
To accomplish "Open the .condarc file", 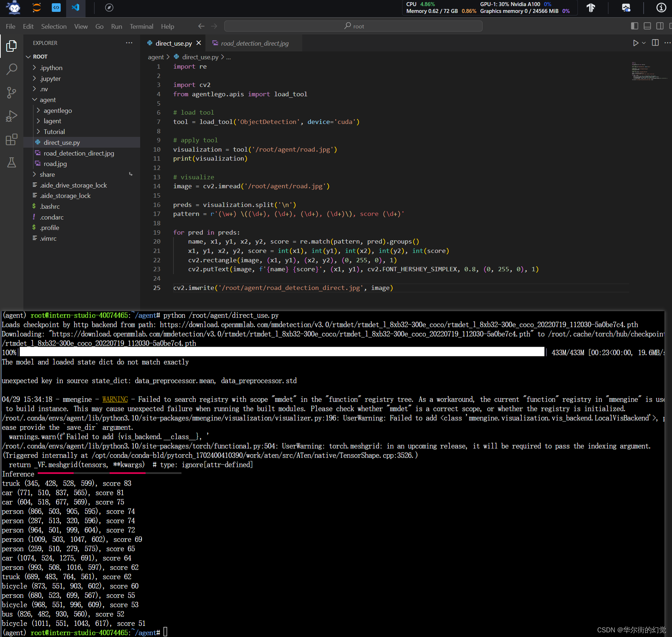I will (x=82, y=217).
